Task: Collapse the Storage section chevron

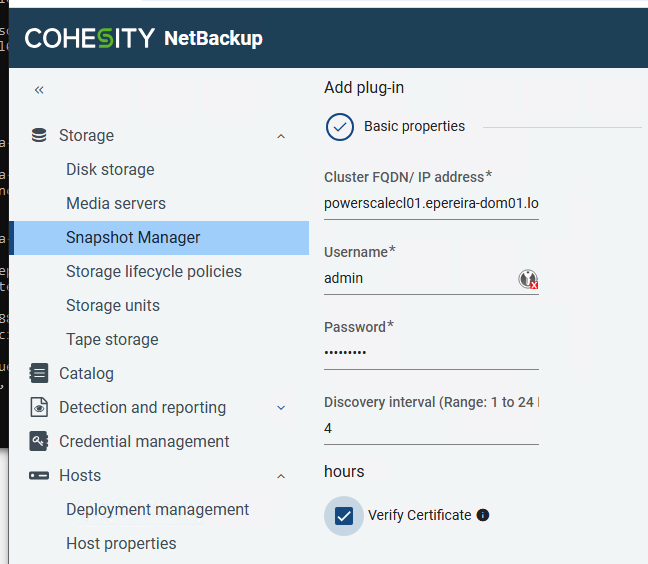Action: (281, 136)
